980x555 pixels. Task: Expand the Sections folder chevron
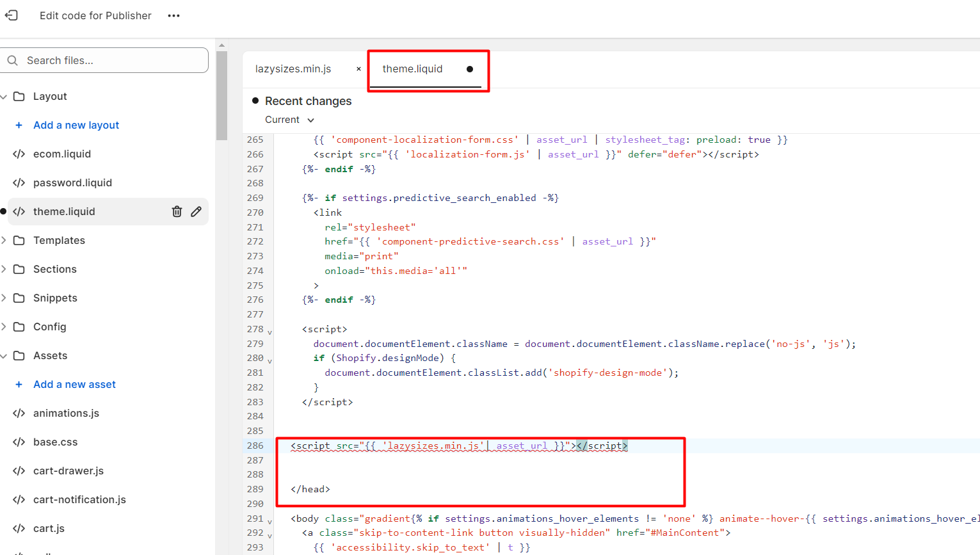tap(4, 269)
